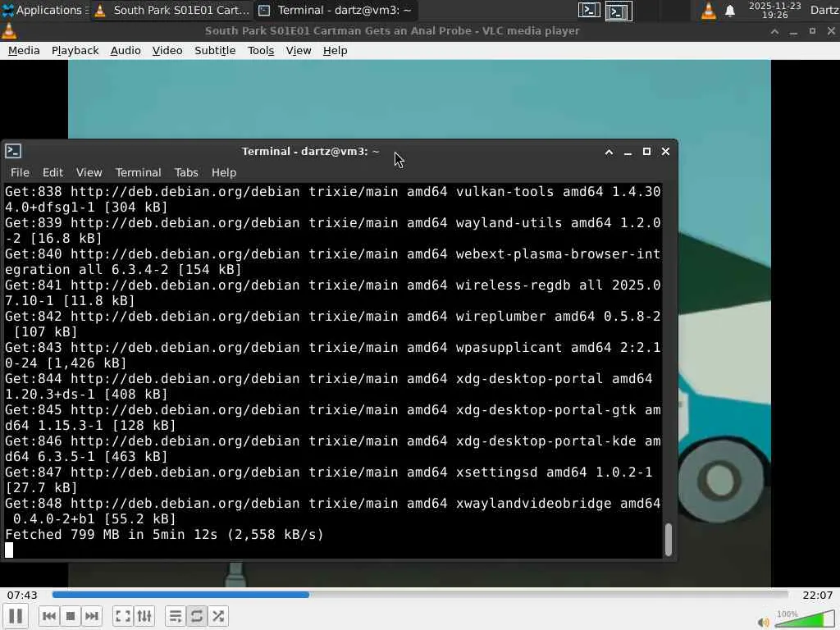Viewport: 840px width, 630px height.
Task: Minimize the VLC media player window
Action: [x=793, y=32]
